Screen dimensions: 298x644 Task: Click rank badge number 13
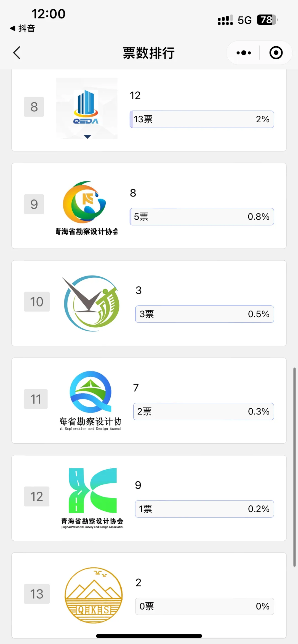(37, 594)
